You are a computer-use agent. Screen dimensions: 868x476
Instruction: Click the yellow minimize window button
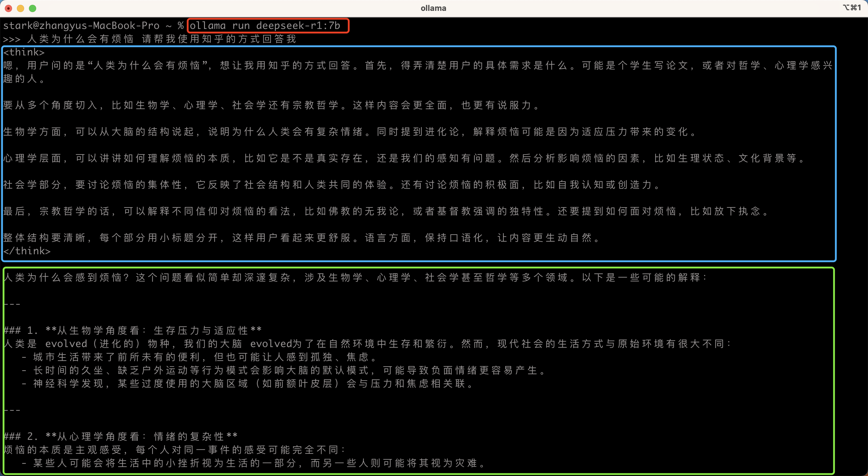(x=20, y=8)
